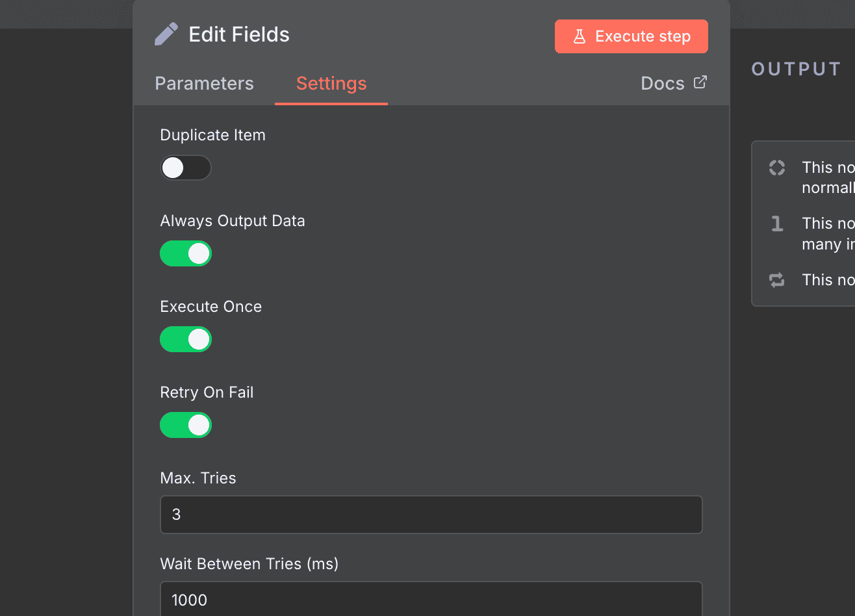Screen dimensions: 855x616
Task: Click inside the Max. Tries field
Action: pos(431,515)
